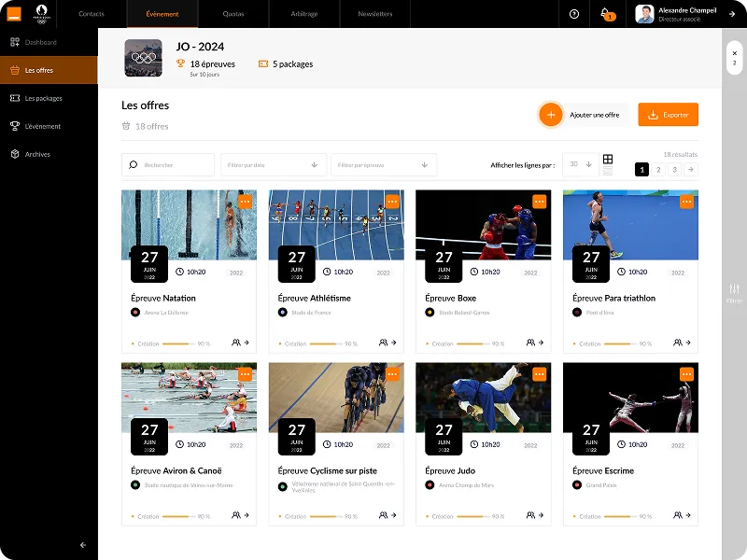Click the people icon on Épreuve Escrime card

[x=678, y=515]
